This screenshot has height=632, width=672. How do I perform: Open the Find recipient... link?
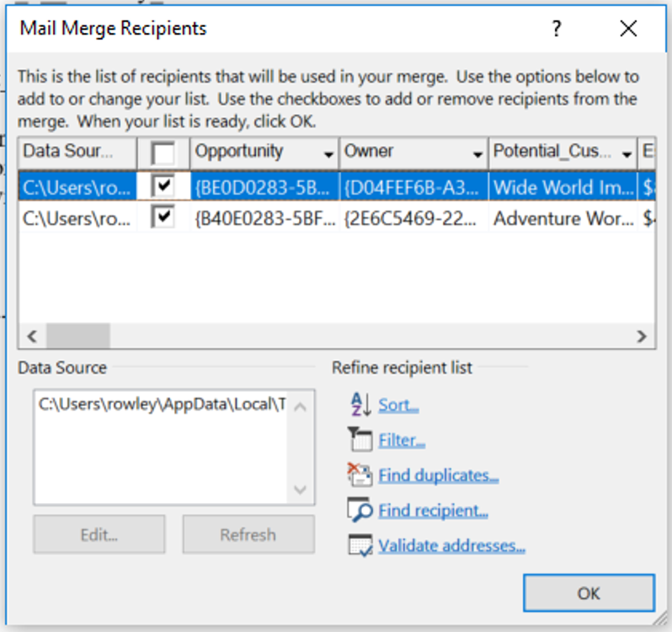(x=434, y=510)
